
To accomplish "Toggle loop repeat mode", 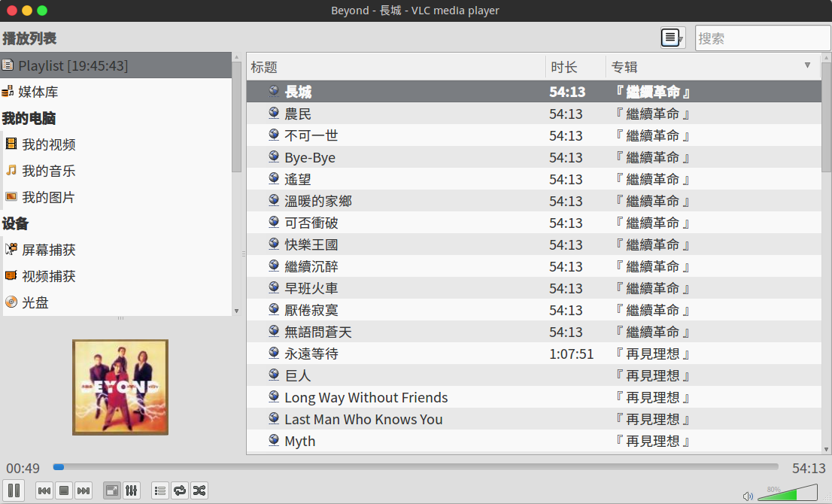I will pos(180,490).
